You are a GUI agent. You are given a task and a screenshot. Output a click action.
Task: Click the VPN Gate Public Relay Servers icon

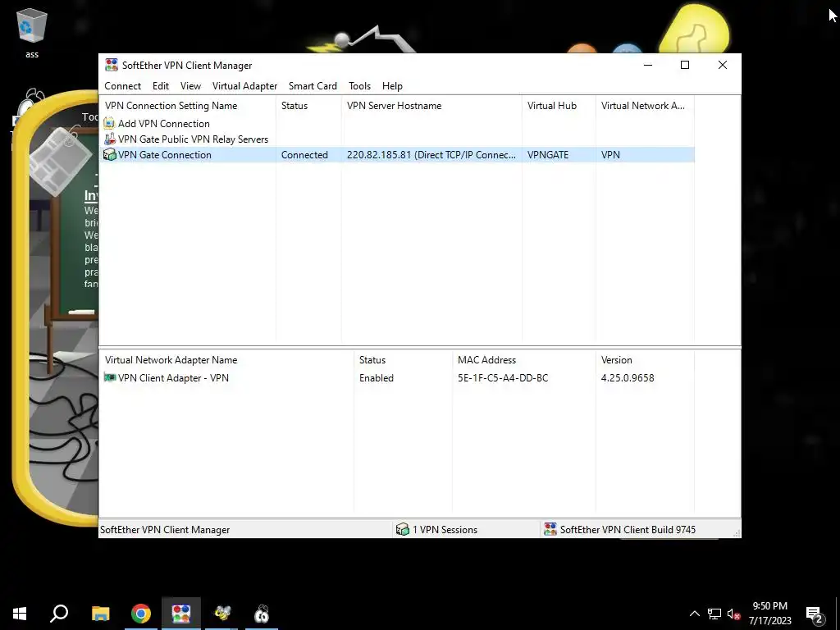pyautogui.click(x=109, y=139)
